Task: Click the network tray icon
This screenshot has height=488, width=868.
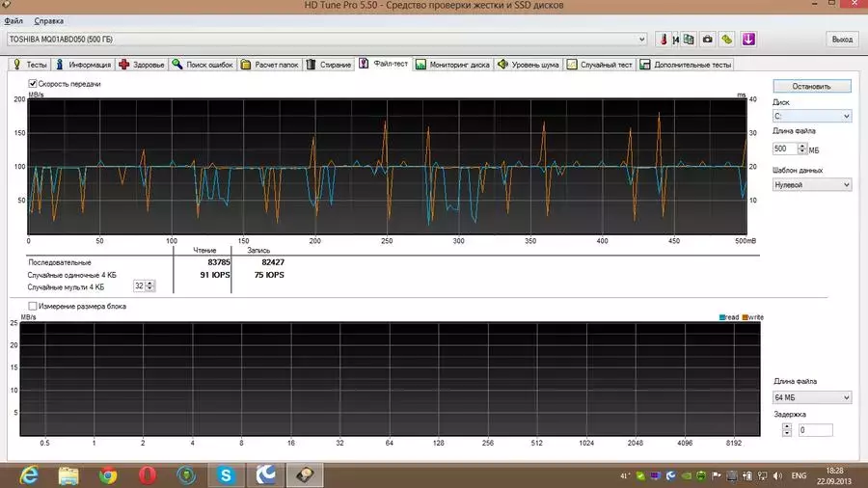Action: [762, 475]
